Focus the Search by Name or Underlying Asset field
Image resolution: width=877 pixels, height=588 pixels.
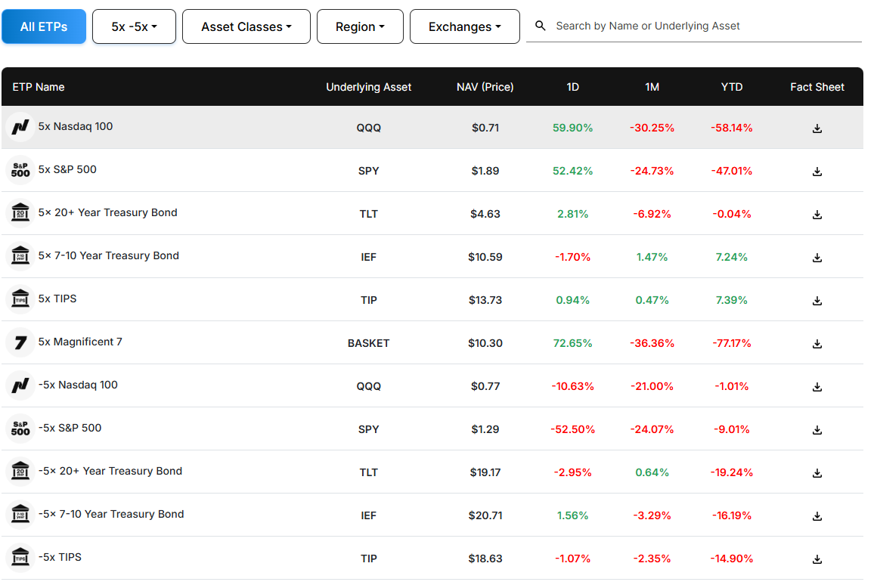(x=703, y=26)
